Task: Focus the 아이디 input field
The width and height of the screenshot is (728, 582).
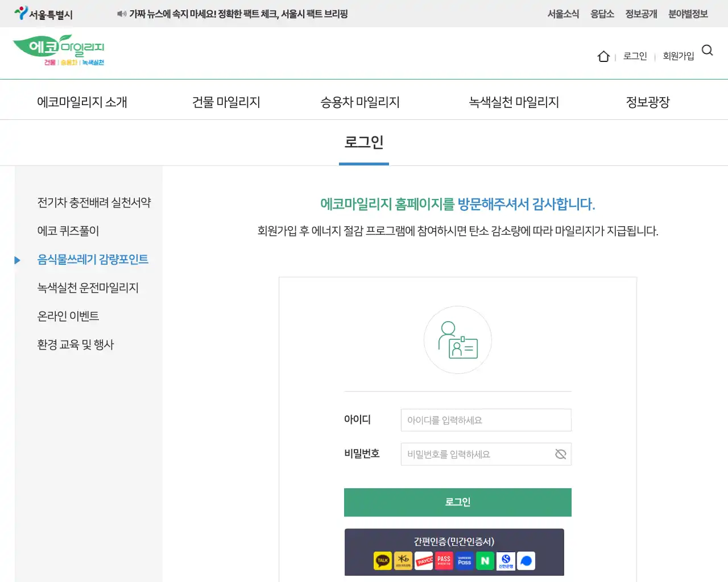Action: 486,420
